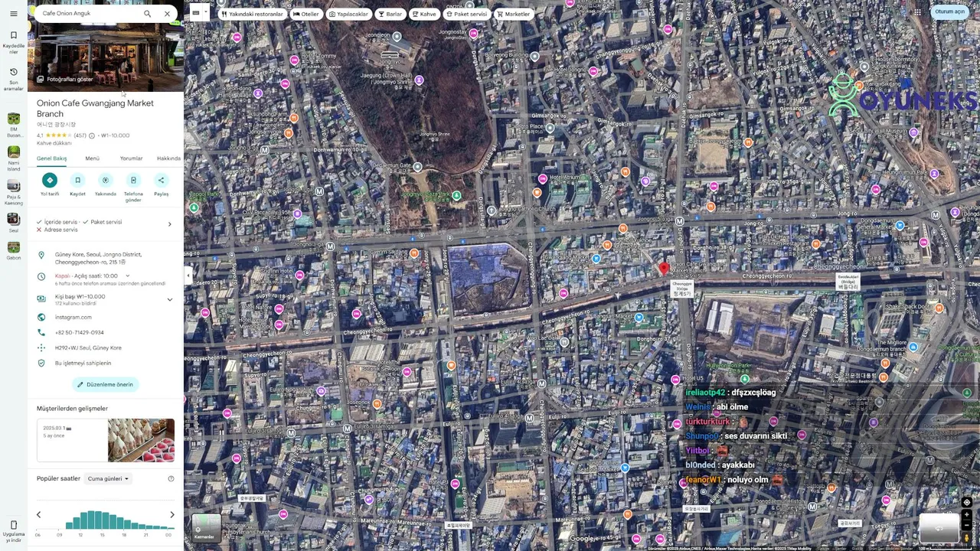Expand the Kişi başı price chevron
The image size is (980, 551).
click(170, 299)
